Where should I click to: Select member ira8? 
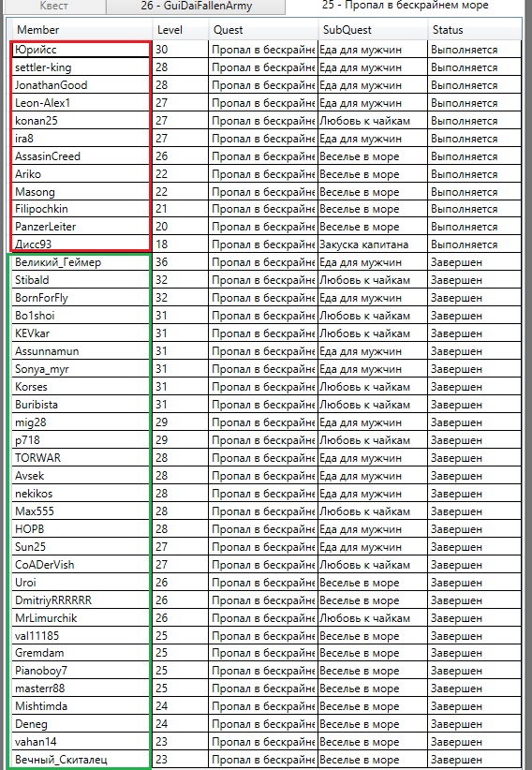(81, 139)
